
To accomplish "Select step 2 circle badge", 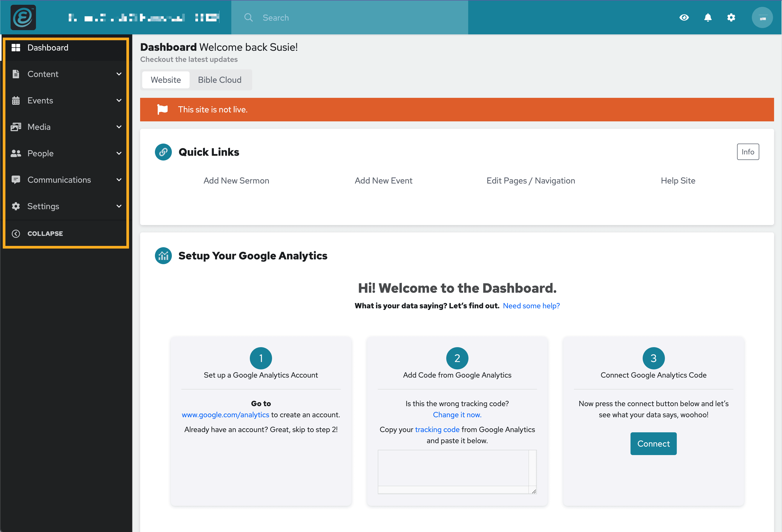I will 457,358.
